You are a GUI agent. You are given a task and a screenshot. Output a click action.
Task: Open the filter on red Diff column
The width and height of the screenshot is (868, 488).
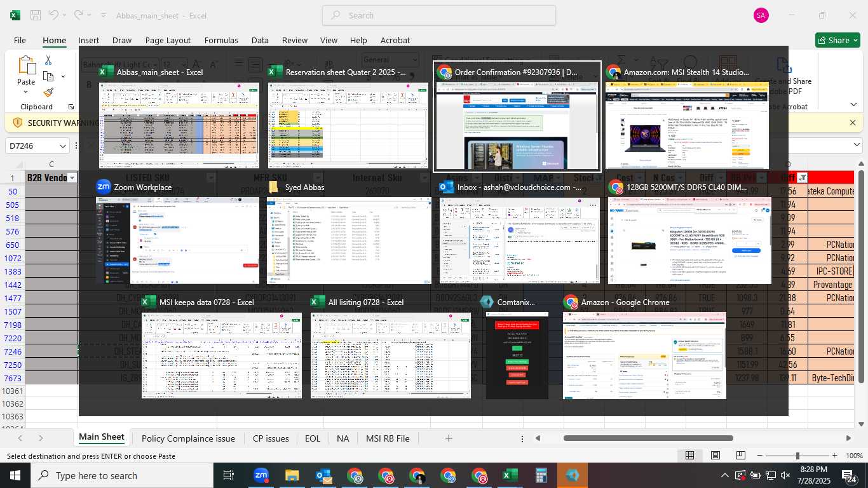tap(803, 178)
